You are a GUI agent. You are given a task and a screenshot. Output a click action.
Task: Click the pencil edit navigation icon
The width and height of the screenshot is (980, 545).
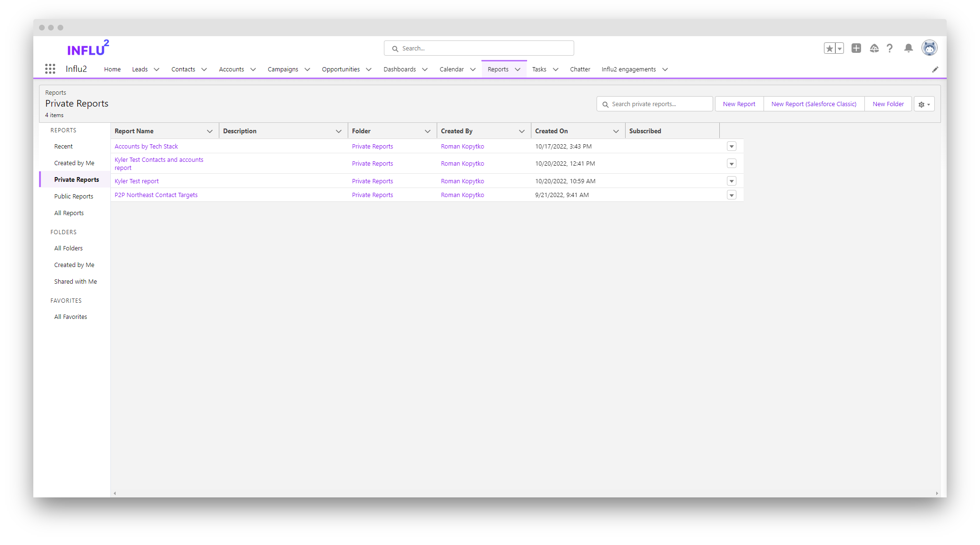[935, 69]
